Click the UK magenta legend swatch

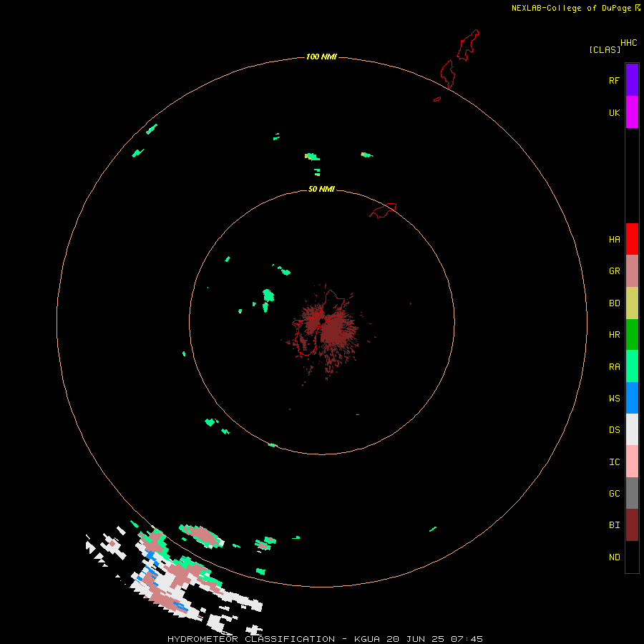pyautogui.click(x=632, y=112)
